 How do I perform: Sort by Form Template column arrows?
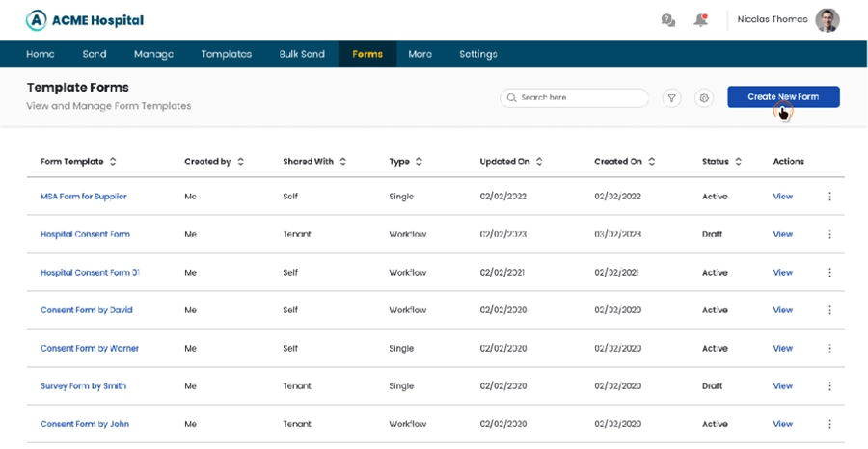(x=113, y=162)
